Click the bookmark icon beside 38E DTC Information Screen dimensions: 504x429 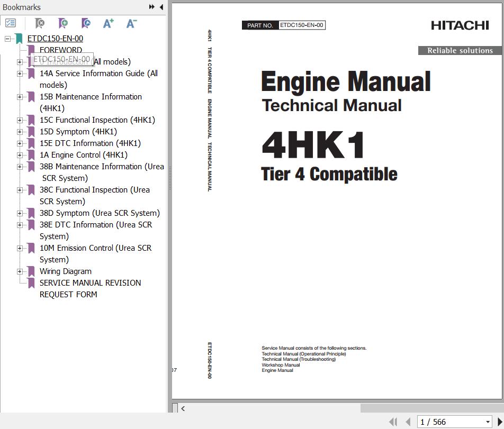[x=31, y=225]
